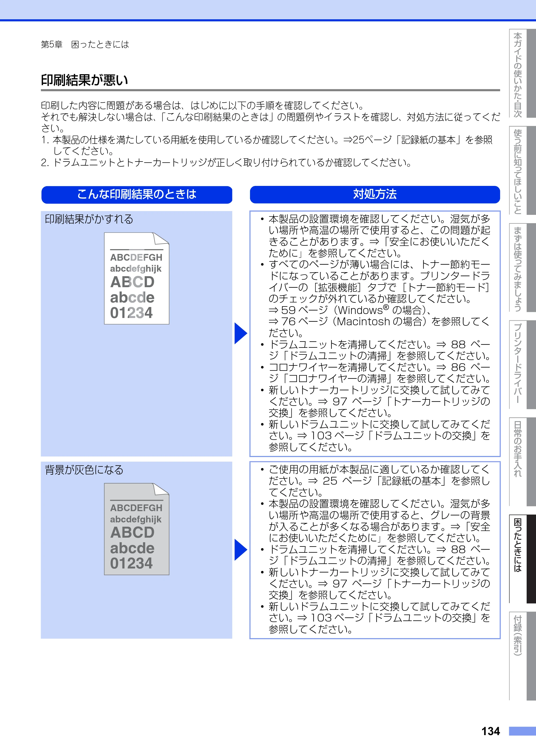Image resolution: width=536 pixels, height=756 pixels.
Task: Open 97 ページ「トナーカートリッジの交換」 in the faded-print section
Action: click(379, 407)
